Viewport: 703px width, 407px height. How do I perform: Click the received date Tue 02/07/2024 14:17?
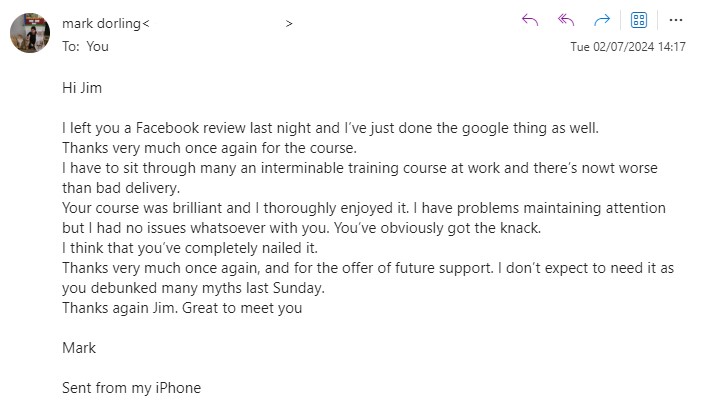(x=627, y=47)
